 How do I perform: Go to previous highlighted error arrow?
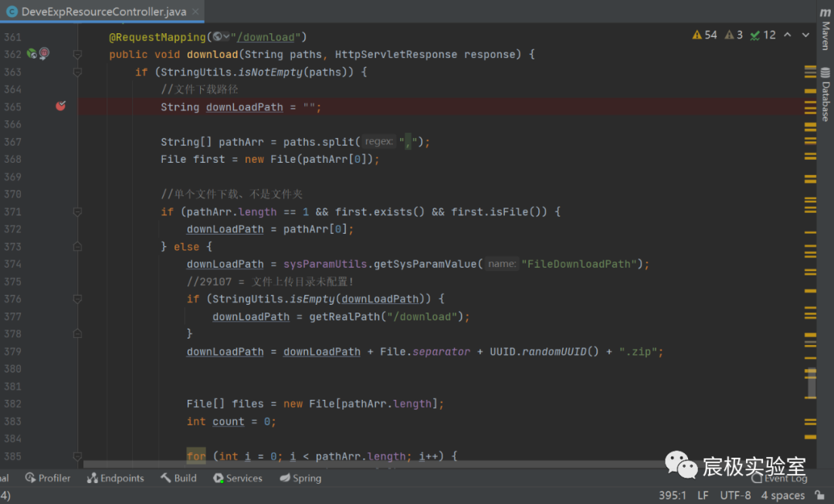pos(787,35)
